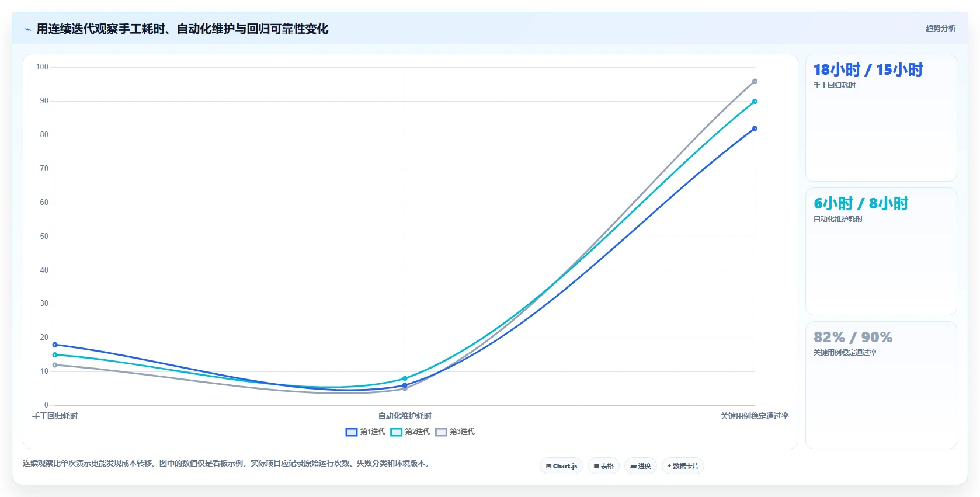Image resolution: width=980 pixels, height=497 pixels.
Task: Toggle the 第2迭代 legend entry
Action: pos(410,432)
